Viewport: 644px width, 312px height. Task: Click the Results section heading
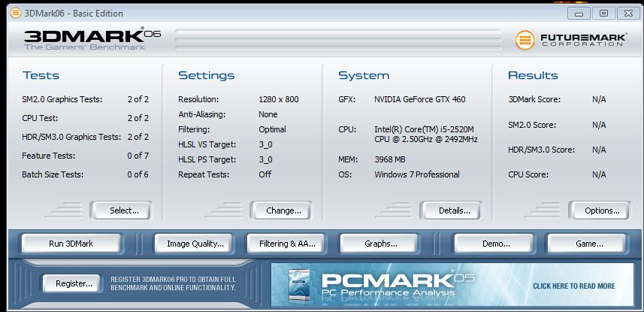533,76
